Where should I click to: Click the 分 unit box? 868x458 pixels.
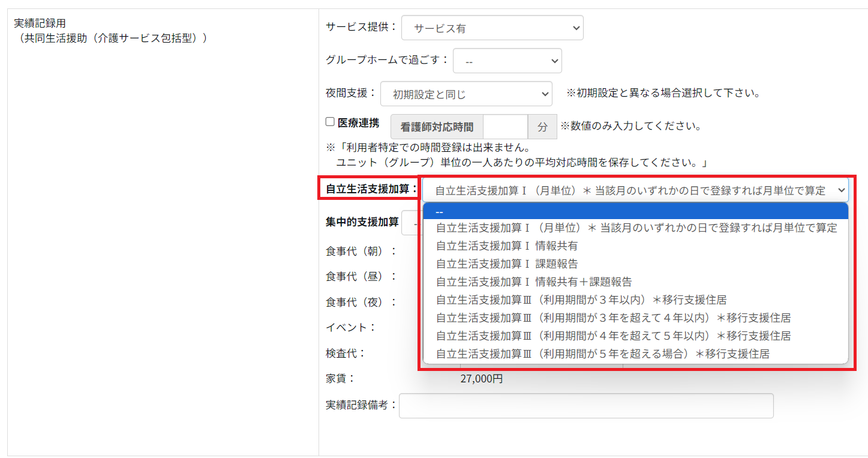pos(542,127)
